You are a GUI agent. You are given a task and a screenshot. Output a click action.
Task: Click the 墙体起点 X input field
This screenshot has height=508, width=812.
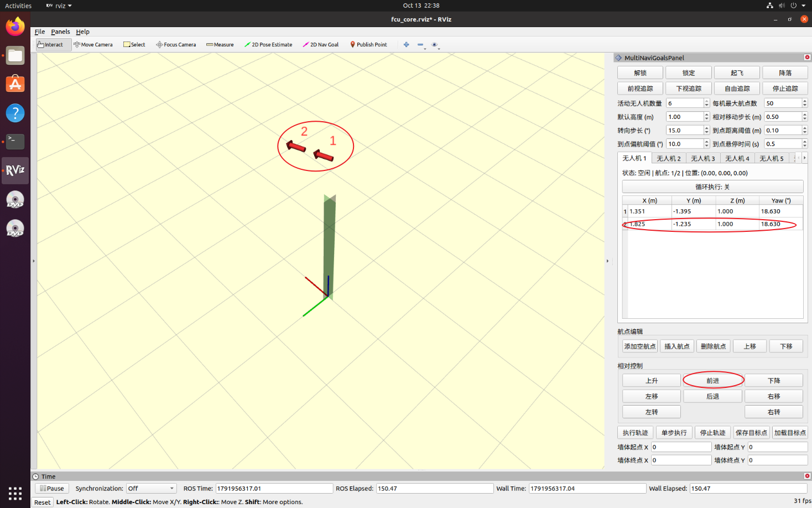tap(681, 447)
